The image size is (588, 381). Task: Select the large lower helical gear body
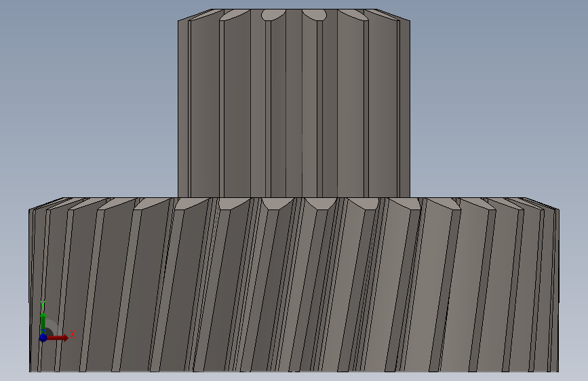click(x=294, y=285)
